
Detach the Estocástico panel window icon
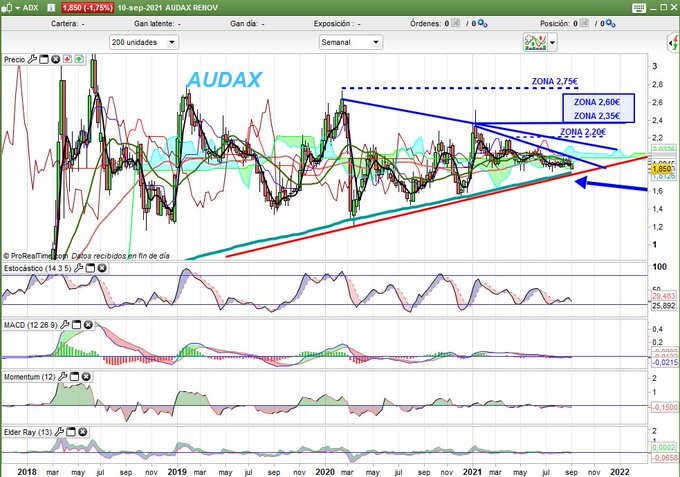coord(90,268)
